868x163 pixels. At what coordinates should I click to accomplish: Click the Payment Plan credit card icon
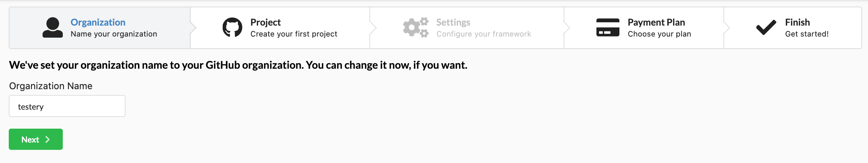(x=608, y=27)
